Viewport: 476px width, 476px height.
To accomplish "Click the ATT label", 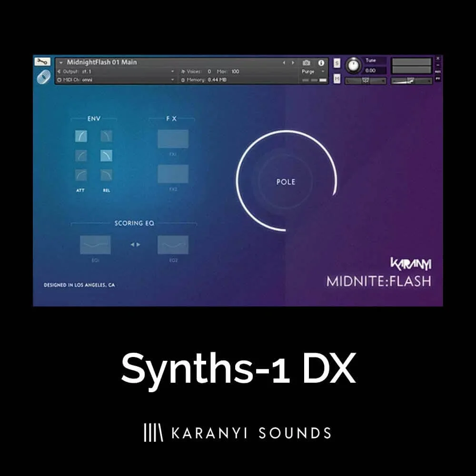I will pyautogui.click(x=80, y=190).
